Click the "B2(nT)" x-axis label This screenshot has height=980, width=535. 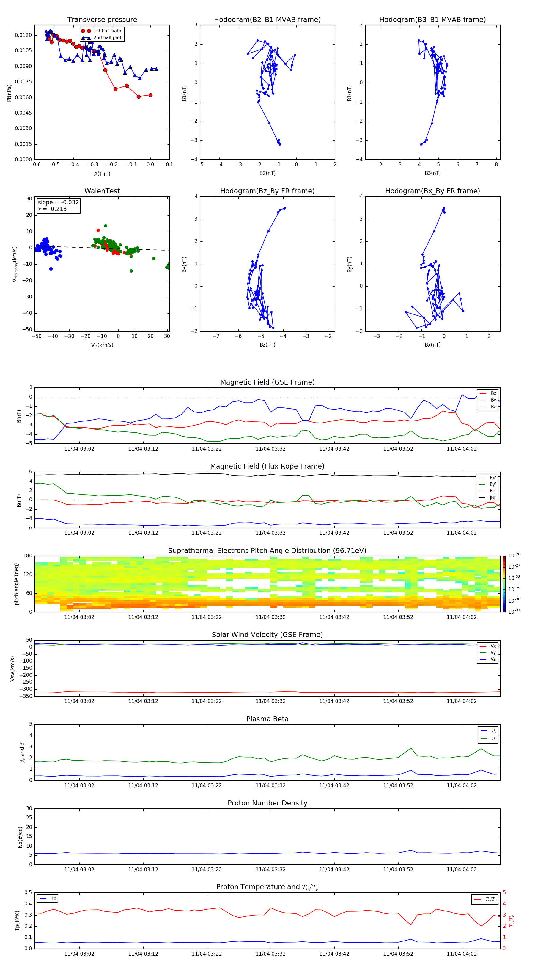pos(267,173)
